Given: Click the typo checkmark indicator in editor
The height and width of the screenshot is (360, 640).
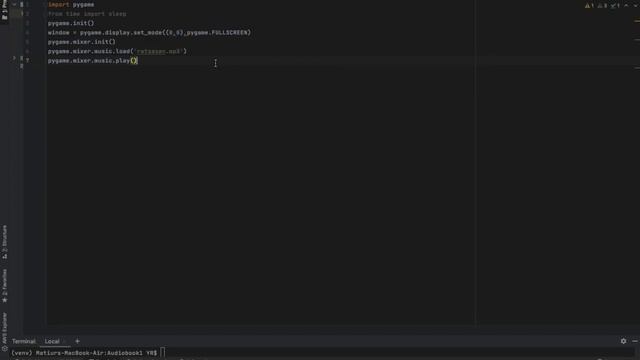Looking at the screenshot, I should pyautogui.click(x=615, y=6).
